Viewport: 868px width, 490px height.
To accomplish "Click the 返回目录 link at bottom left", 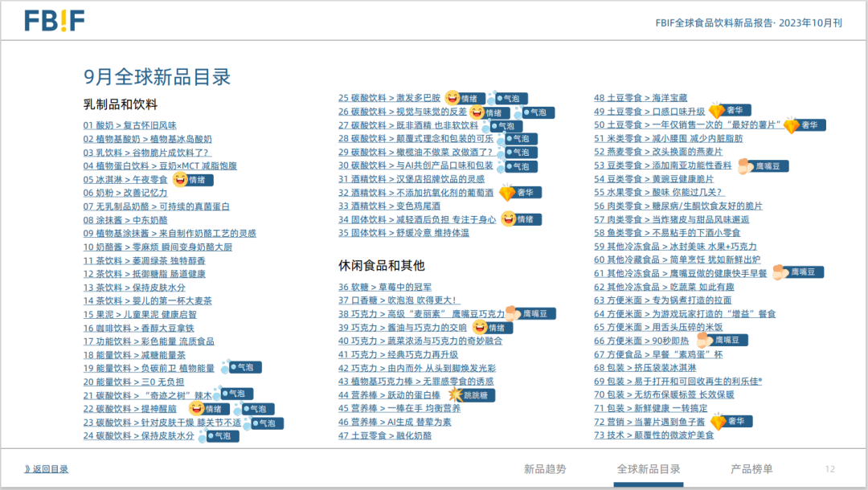I will [47, 469].
